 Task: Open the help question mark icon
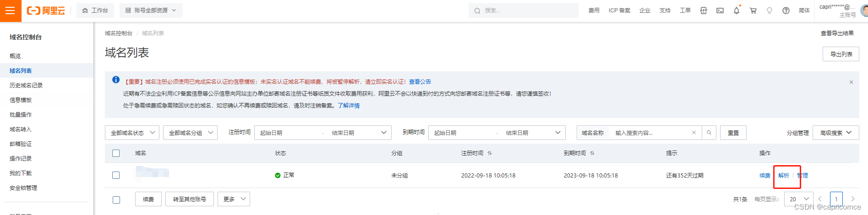point(786,11)
